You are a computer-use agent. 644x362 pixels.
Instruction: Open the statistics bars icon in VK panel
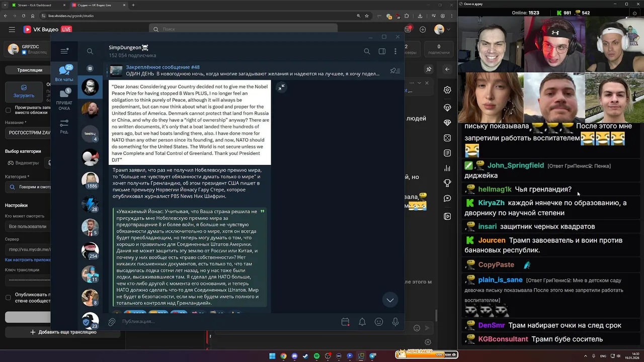[447, 168]
